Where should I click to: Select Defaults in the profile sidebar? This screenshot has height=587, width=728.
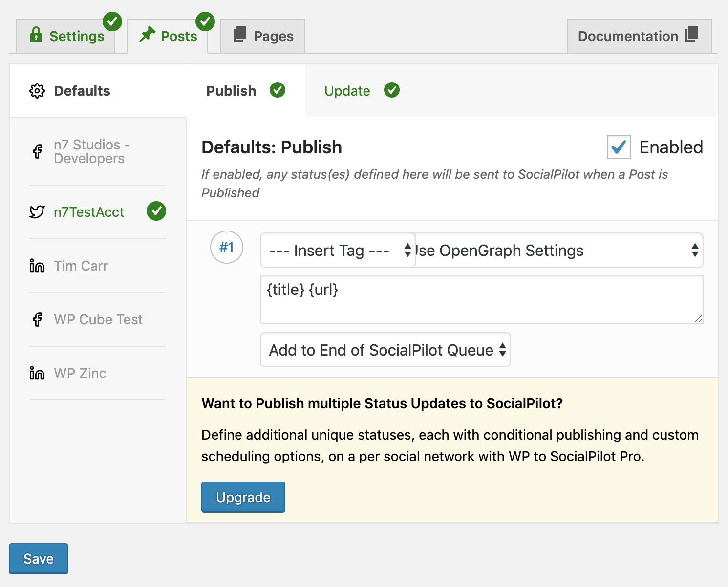point(98,91)
